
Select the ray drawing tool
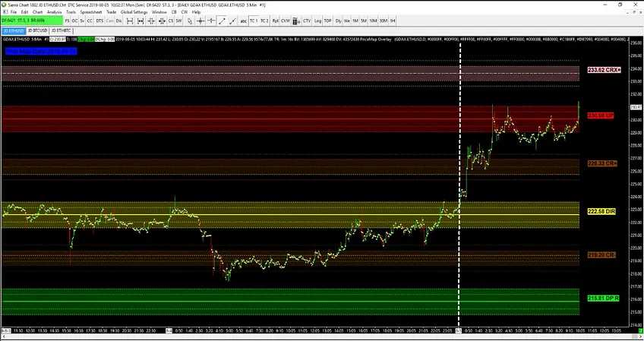pos(232,21)
